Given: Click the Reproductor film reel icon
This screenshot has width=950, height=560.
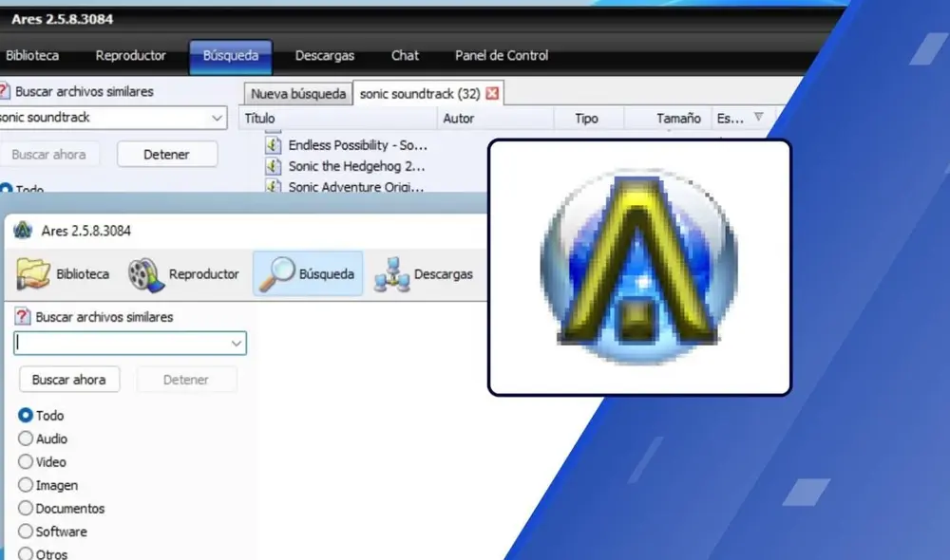Looking at the screenshot, I should (x=145, y=273).
